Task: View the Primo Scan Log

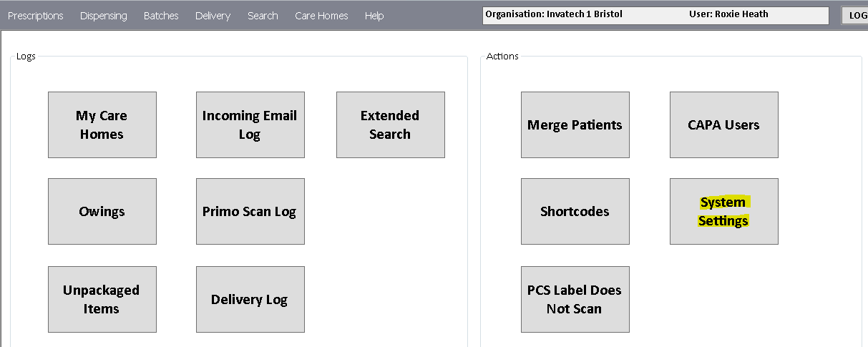Action: click(x=250, y=211)
